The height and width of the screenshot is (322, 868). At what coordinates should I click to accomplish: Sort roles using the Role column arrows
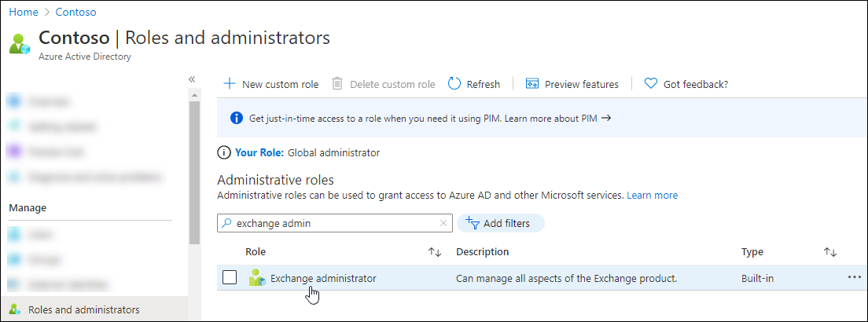[434, 252]
